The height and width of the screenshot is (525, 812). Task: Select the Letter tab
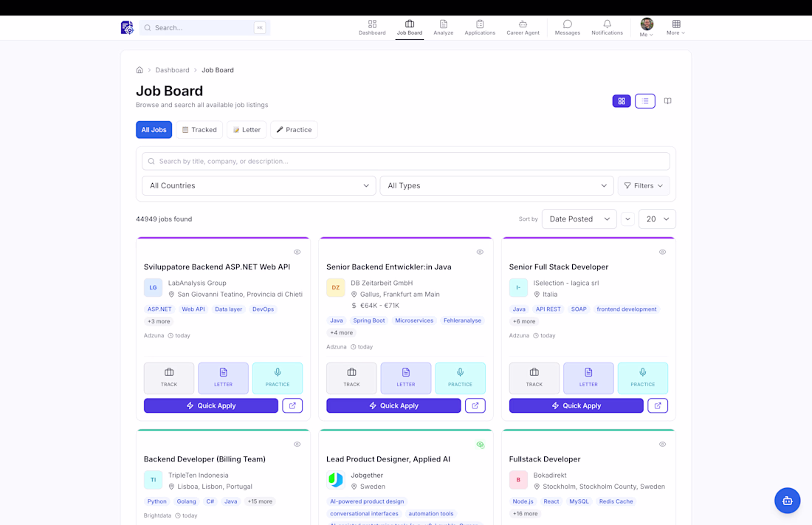[247, 129]
